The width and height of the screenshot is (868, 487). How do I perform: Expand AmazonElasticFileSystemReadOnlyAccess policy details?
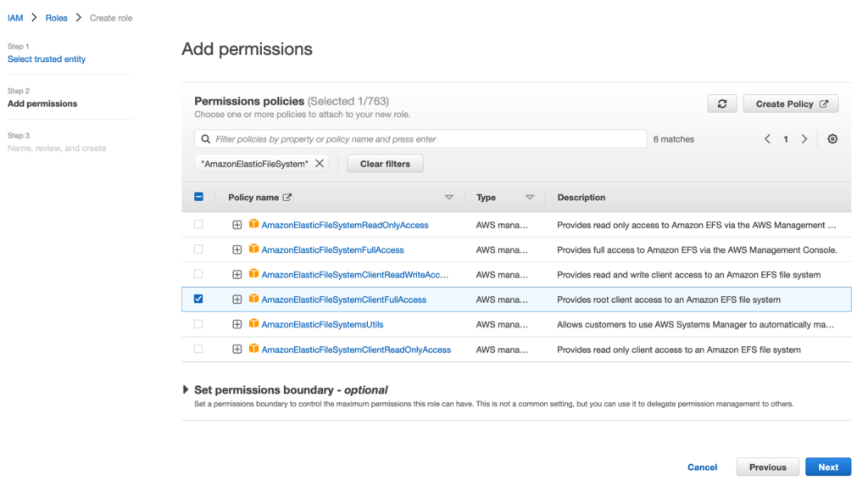tap(237, 225)
